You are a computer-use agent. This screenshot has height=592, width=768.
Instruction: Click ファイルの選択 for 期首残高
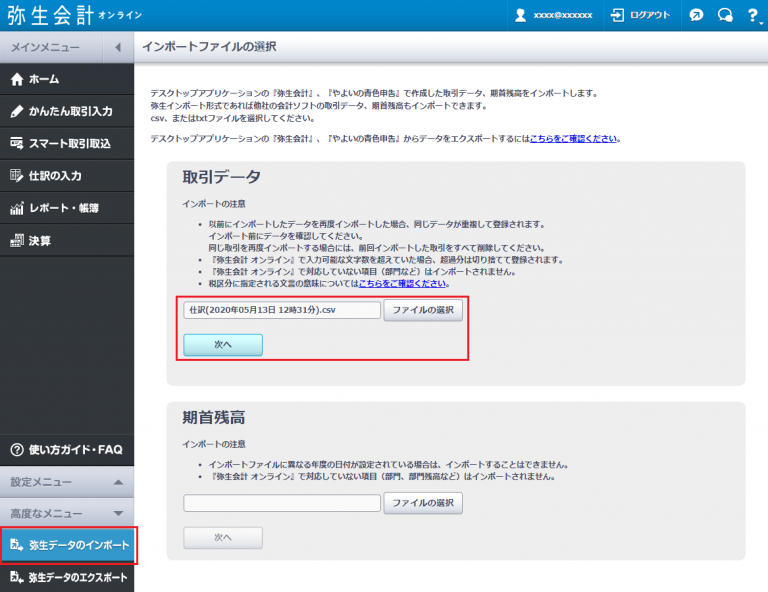(423, 503)
